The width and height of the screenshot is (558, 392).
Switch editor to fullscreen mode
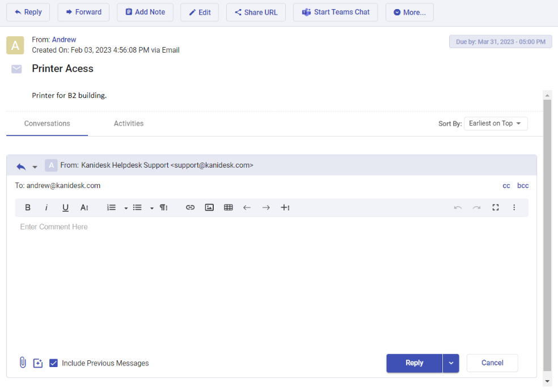pyautogui.click(x=495, y=208)
